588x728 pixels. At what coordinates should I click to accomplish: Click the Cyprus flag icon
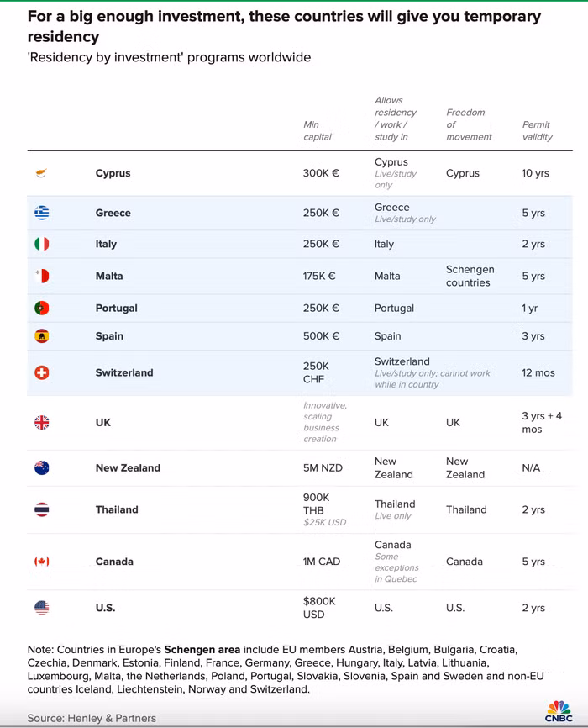(41, 173)
